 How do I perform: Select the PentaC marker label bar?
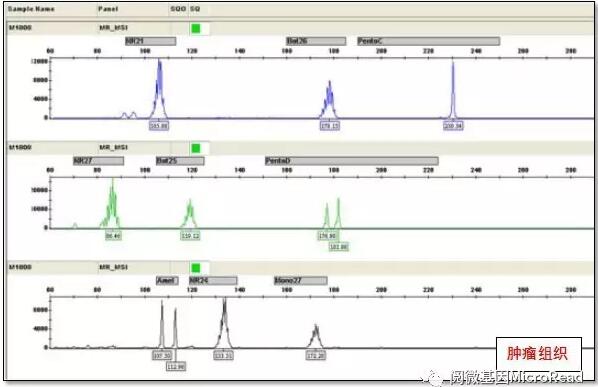pos(428,41)
